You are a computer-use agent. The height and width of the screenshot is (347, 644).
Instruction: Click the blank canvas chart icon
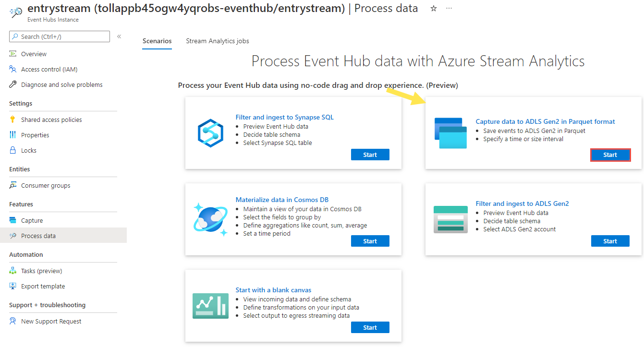(x=210, y=306)
